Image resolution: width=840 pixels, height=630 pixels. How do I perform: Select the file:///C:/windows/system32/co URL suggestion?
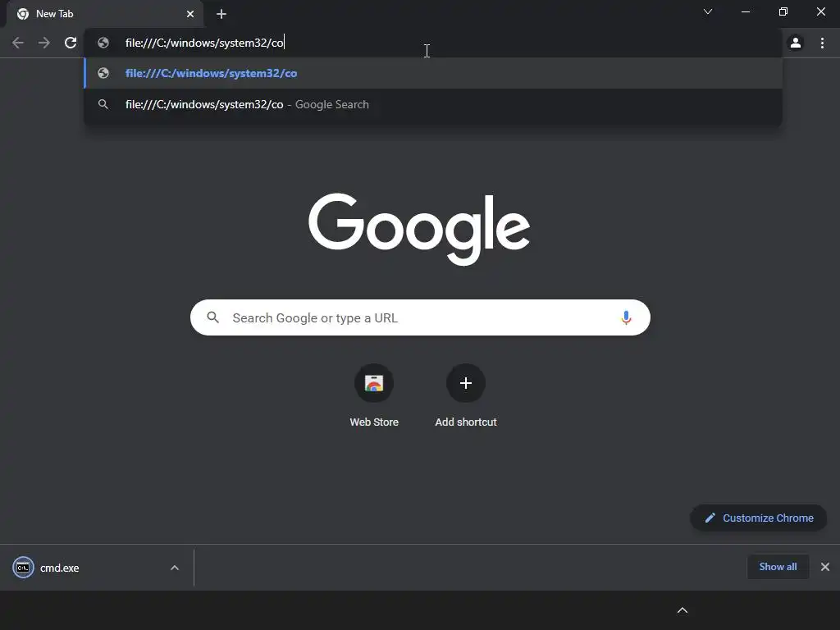tap(433, 73)
